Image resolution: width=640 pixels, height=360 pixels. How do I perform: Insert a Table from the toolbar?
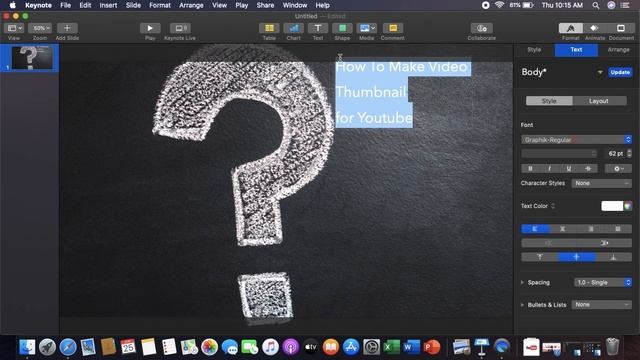(x=269, y=28)
